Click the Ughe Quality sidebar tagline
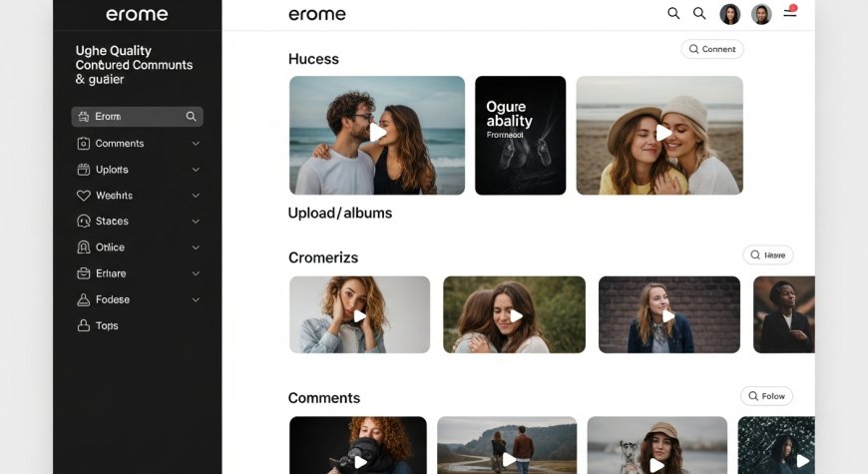The image size is (868, 474). [134, 65]
